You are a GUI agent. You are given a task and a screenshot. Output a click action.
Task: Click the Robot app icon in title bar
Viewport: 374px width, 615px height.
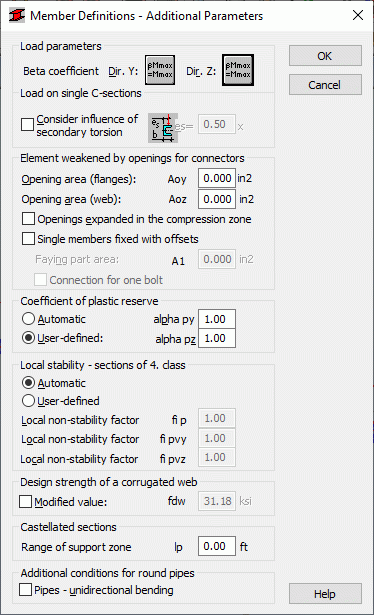[x=16, y=15]
